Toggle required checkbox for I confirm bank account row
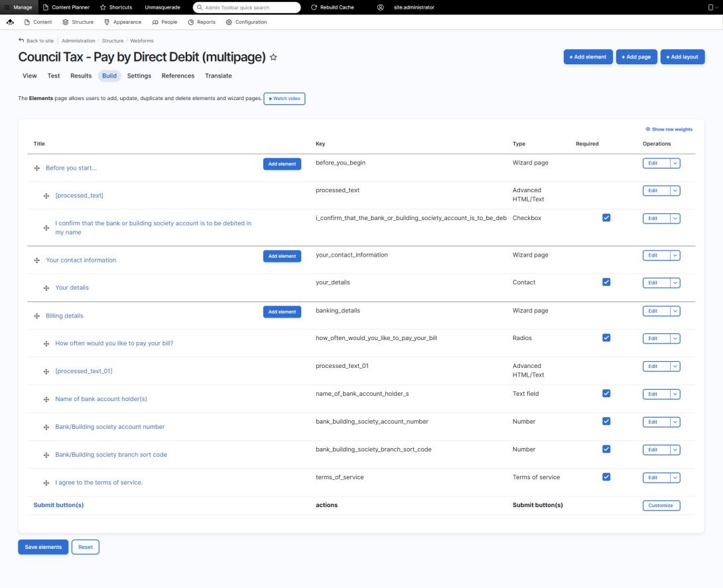 tap(606, 217)
